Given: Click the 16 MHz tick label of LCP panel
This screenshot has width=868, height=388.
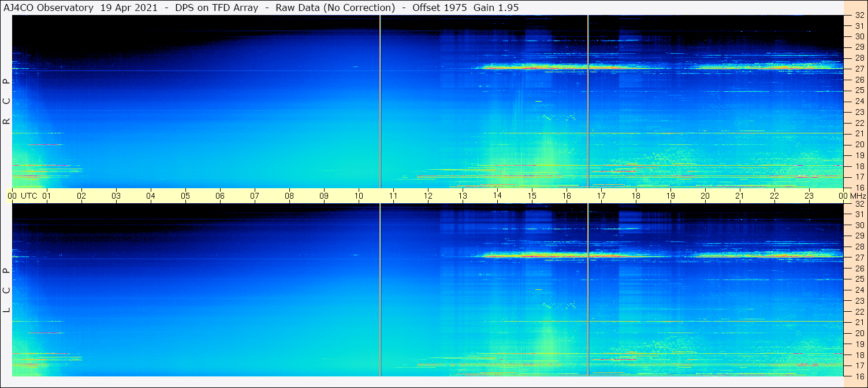Looking at the screenshot, I should (x=859, y=376).
